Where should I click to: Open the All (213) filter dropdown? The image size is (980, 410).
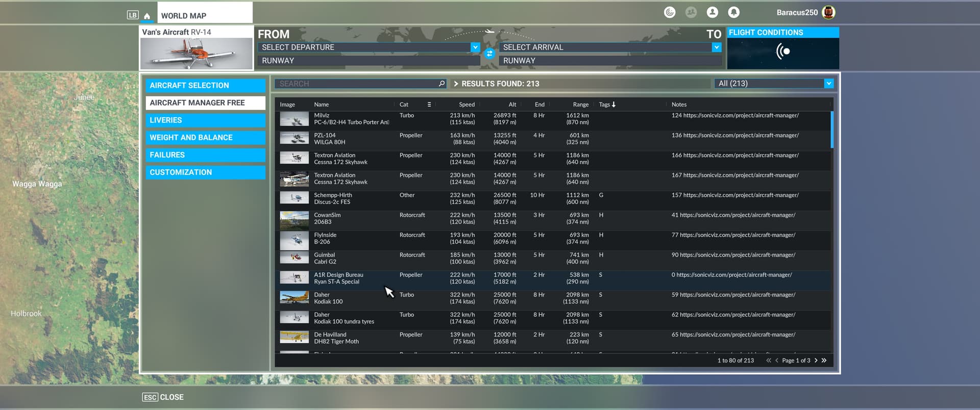pos(828,84)
